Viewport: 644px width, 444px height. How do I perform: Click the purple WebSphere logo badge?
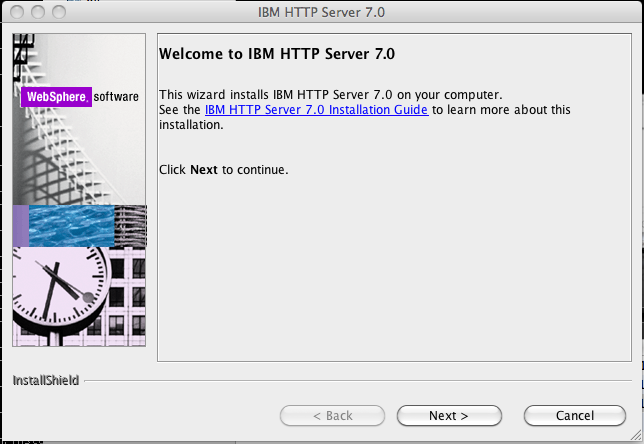pyautogui.click(x=56, y=97)
